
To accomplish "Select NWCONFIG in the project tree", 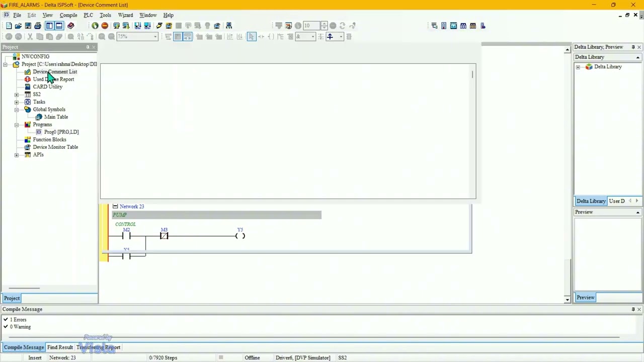I will click(x=35, y=57).
